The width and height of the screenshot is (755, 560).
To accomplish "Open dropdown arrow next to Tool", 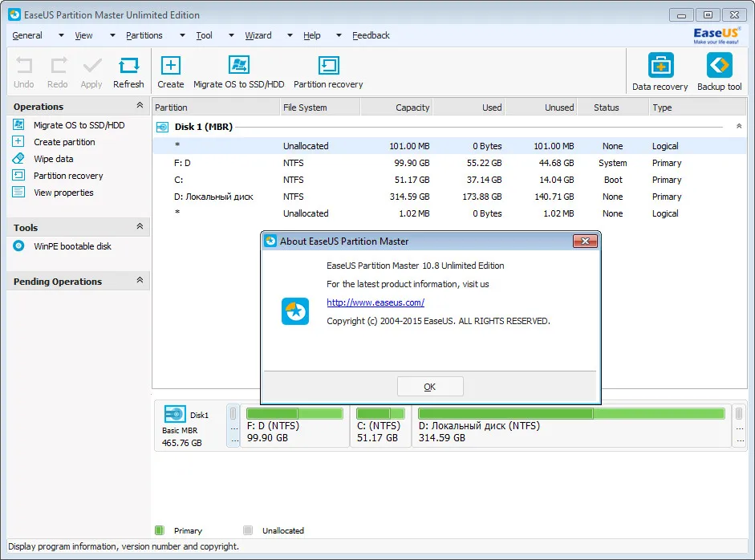I will [x=231, y=35].
